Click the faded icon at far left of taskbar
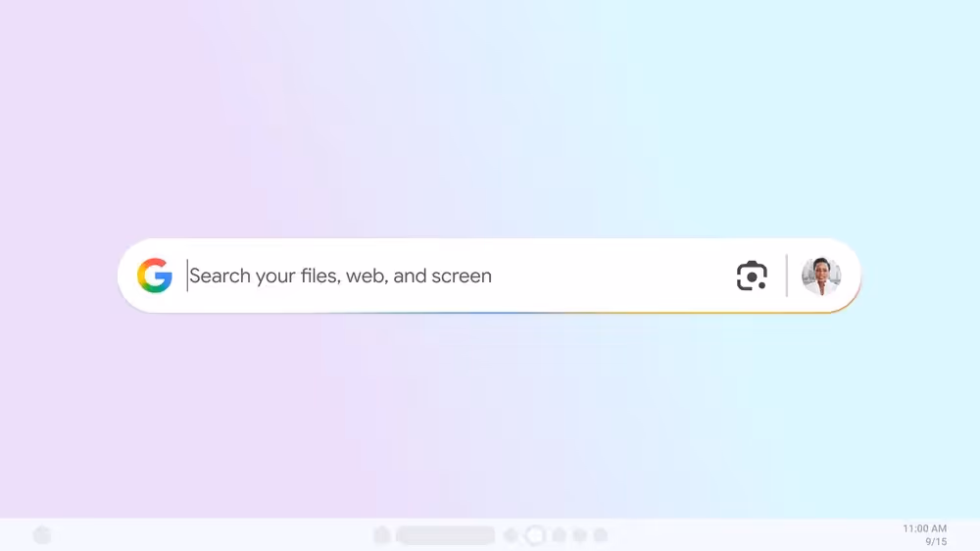The height and width of the screenshot is (551, 980). pyautogui.click(x=42, y=535)
